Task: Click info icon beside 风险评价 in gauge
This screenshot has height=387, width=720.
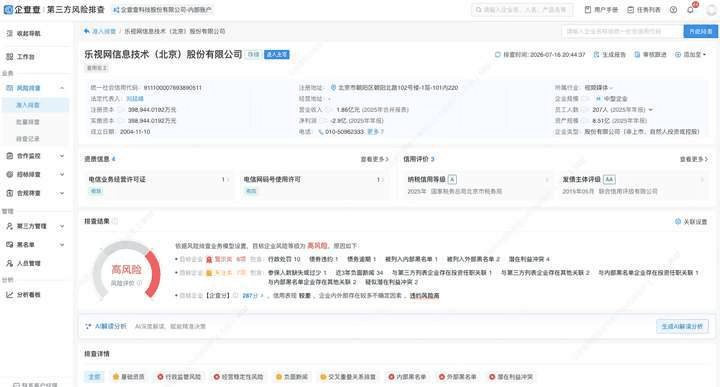Action: pyautogui.click(x=140, y=283)
